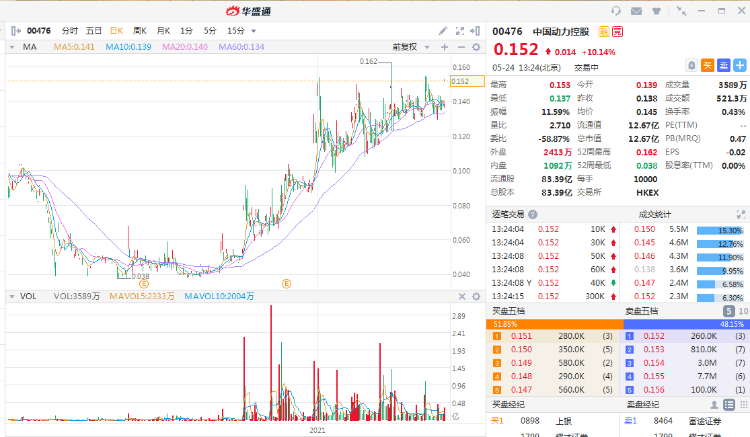
Task: Open the customer service headset icon
Action: pyautogui.click(x=616, y=11)
